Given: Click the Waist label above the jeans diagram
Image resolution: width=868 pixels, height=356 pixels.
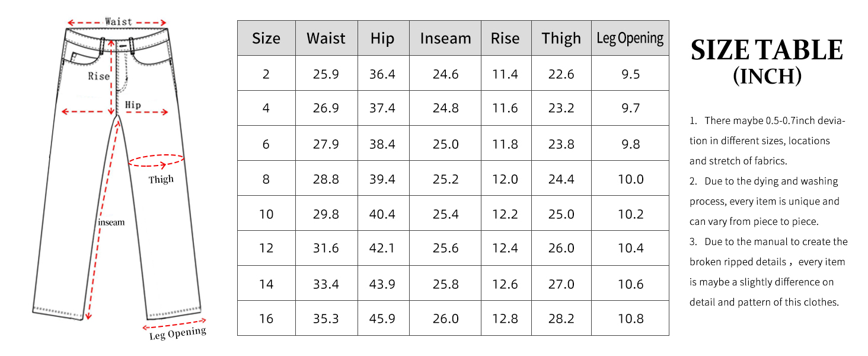Looking at the screenshot, I should click(x=118, y=22).
